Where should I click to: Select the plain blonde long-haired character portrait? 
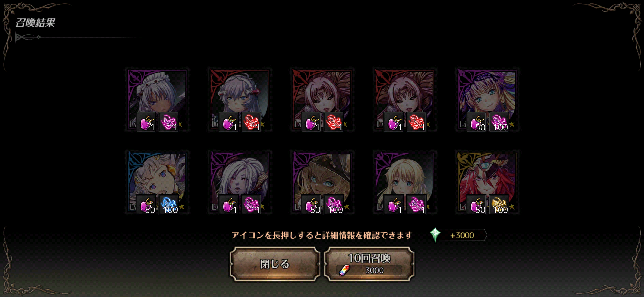click(405, 182)
